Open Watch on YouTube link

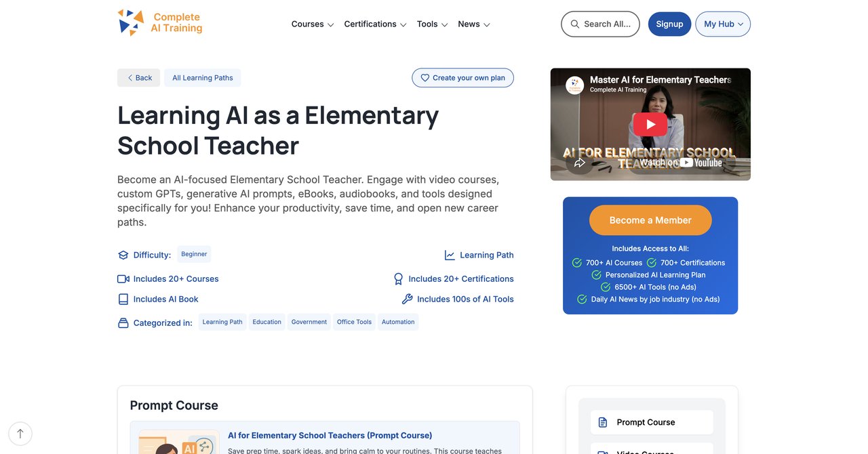coord(681,163)
